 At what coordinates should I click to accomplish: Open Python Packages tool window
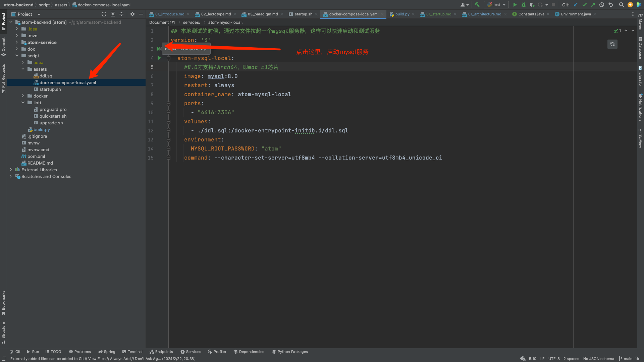pos(290,352)
